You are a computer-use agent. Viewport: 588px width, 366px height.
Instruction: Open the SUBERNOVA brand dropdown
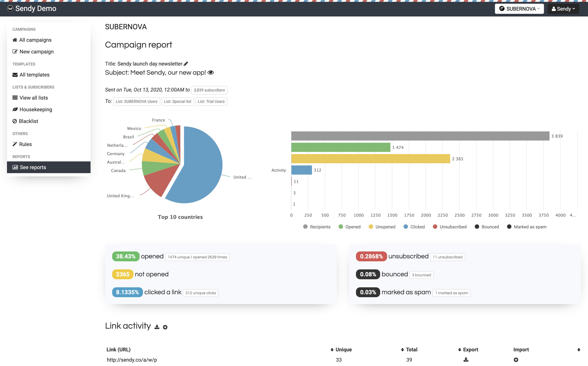pyautogui.click(x=519, y=9)
